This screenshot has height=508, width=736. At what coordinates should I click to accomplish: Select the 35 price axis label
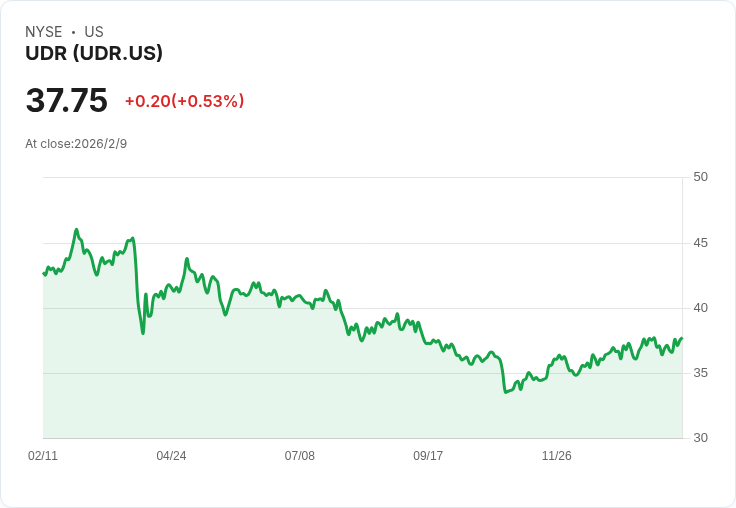pyautogui.click(x=700, y=373)
